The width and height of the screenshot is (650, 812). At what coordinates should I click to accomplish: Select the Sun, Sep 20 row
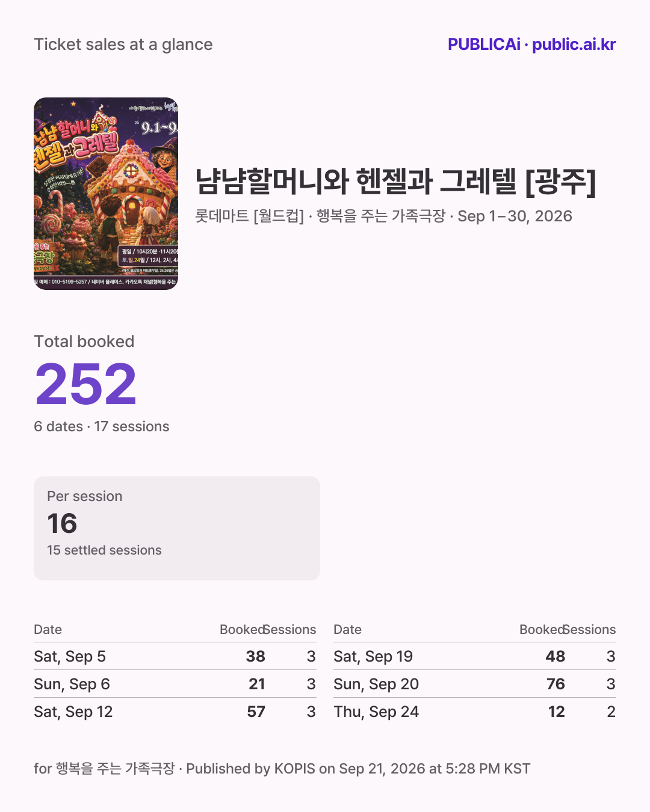click(x=475, y=684)
